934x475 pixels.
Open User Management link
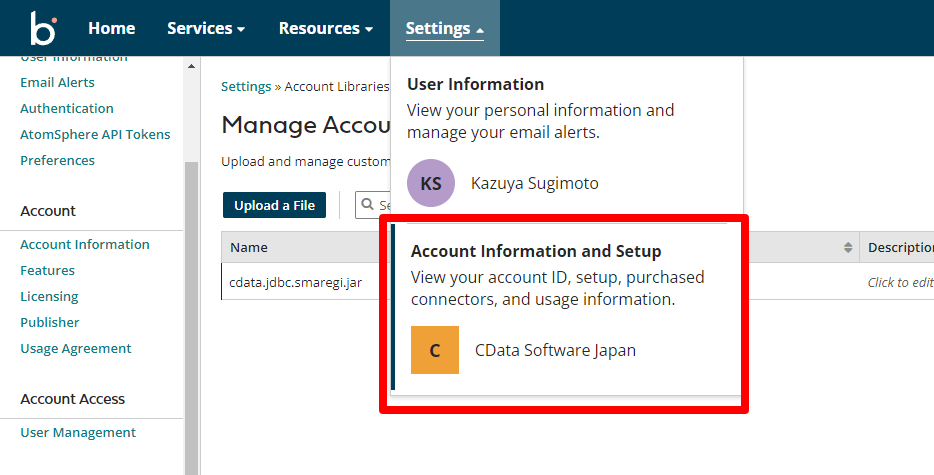78,432
